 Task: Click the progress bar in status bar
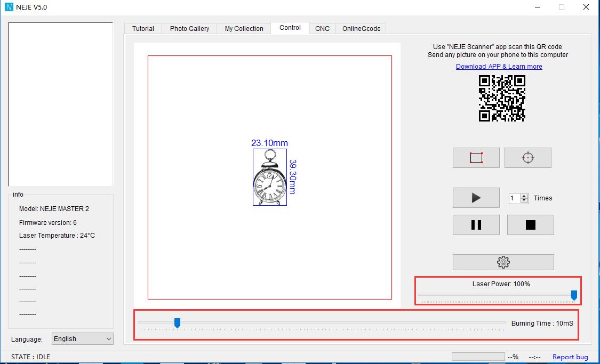tap(478, 357)
